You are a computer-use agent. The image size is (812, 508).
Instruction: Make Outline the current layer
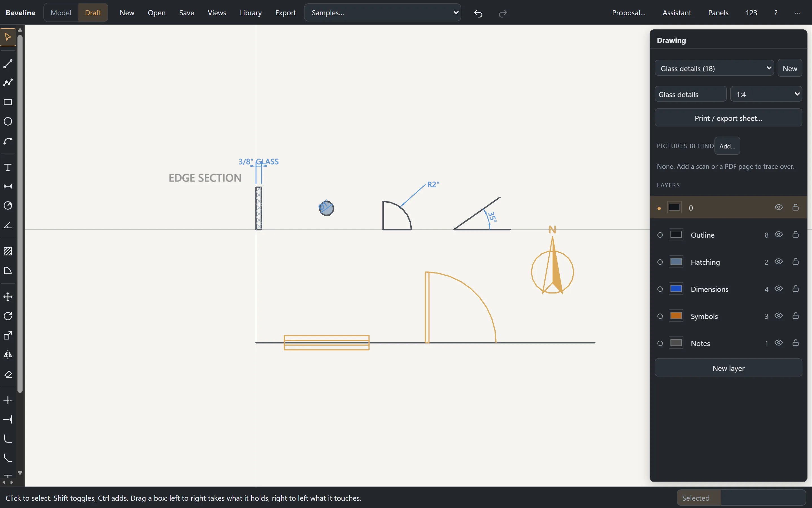[660, 235]
